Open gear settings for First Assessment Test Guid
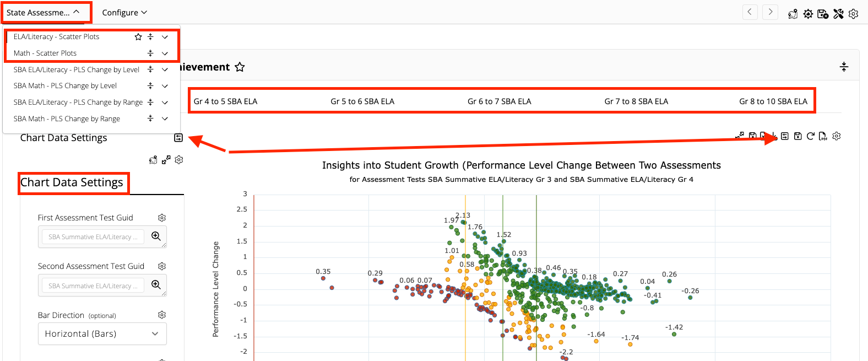This screenshot has width=868, height=361. pos(162,218)
